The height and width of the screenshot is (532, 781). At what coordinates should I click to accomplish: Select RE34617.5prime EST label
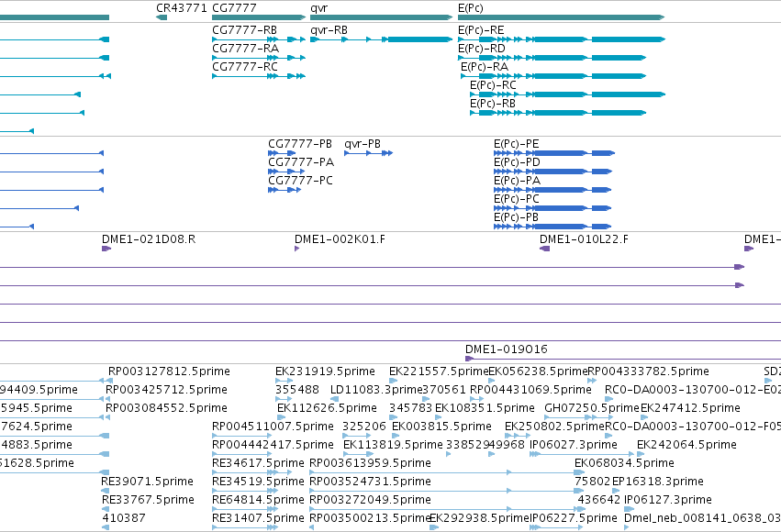coord(258,463)
